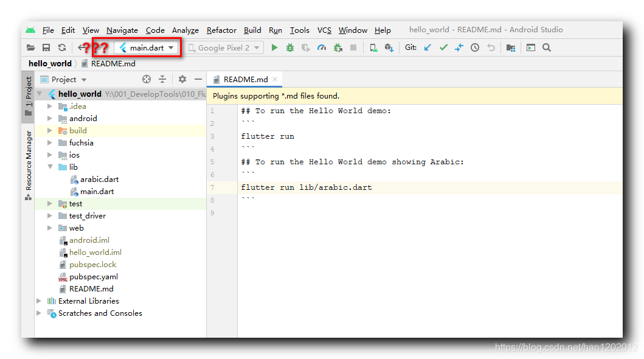Click README.md in the breadcrumb bar

(108, 64)
